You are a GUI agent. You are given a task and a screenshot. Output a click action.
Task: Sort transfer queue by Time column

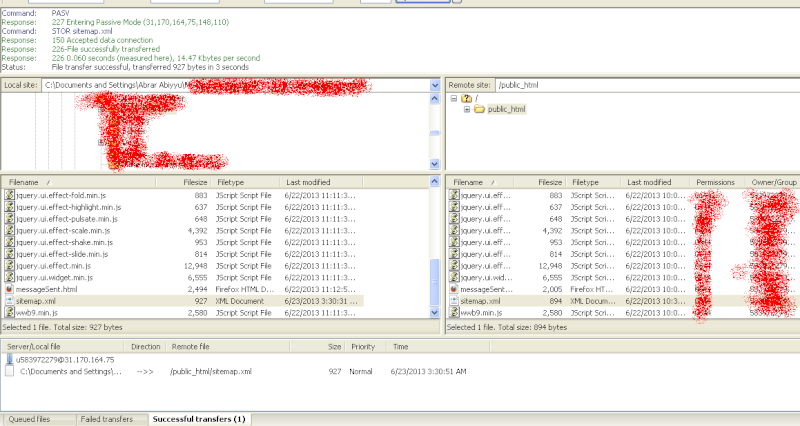438,346
